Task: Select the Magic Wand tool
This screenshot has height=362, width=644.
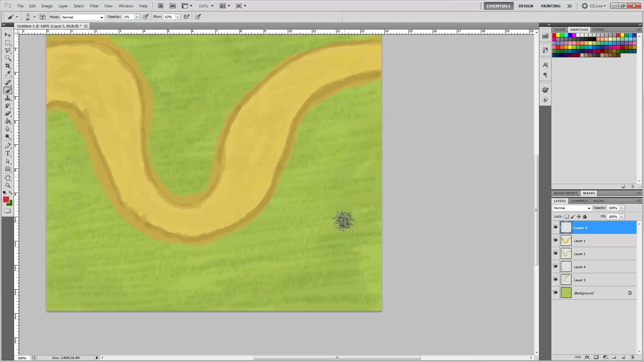Action: pyautogui.click(x=8, y=58)
